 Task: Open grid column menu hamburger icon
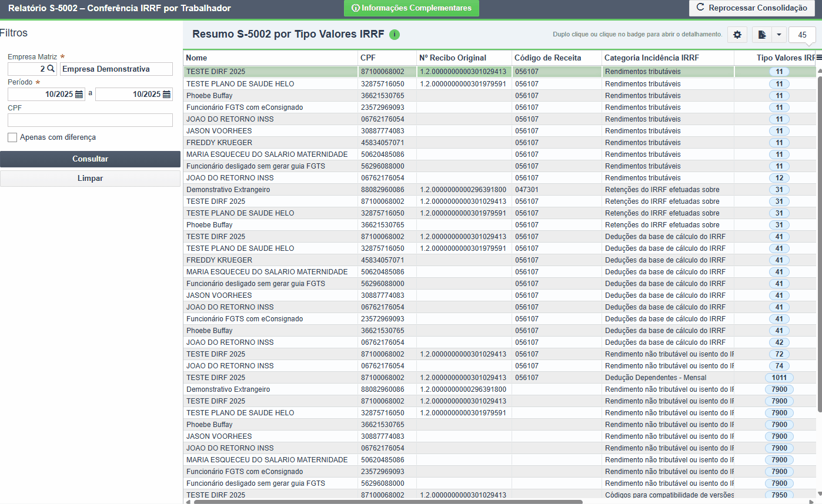(818, 58)
